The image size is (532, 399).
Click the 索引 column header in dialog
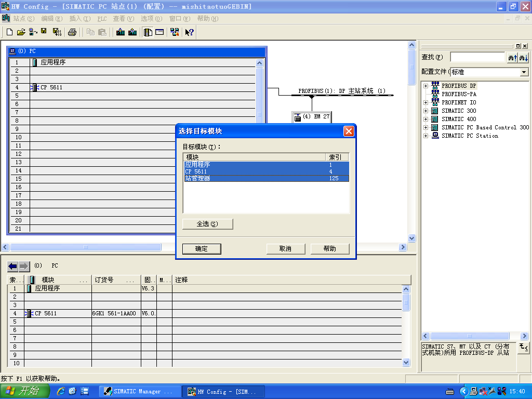click(x=337, y=157)
